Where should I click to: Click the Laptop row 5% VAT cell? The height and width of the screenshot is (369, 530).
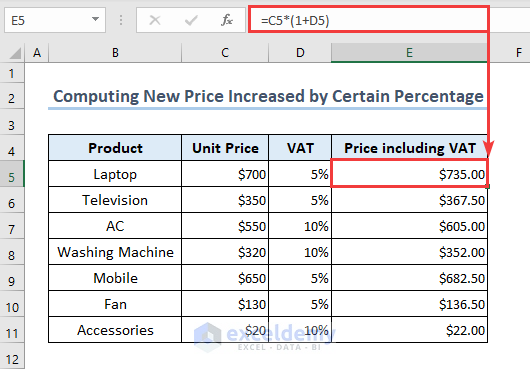pos(300,174)
